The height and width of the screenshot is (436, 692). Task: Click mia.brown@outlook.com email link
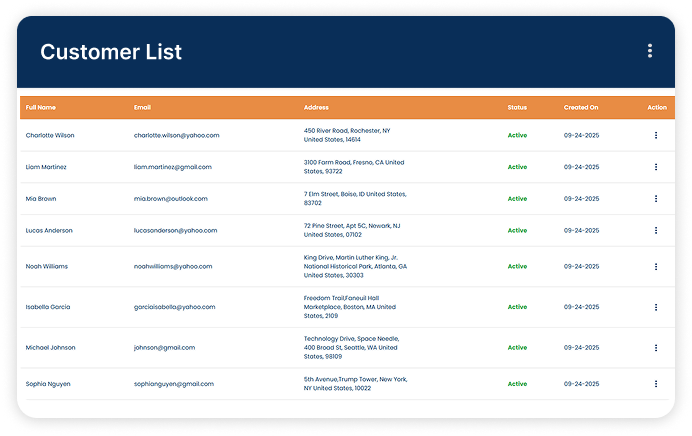(x=171, y=199)
